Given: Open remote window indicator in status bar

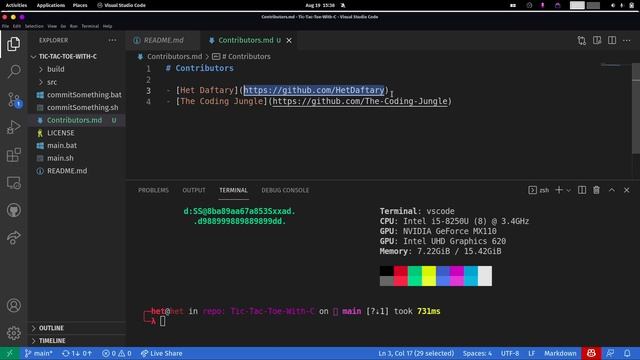Looking at the screenshot, I should 9,353.
